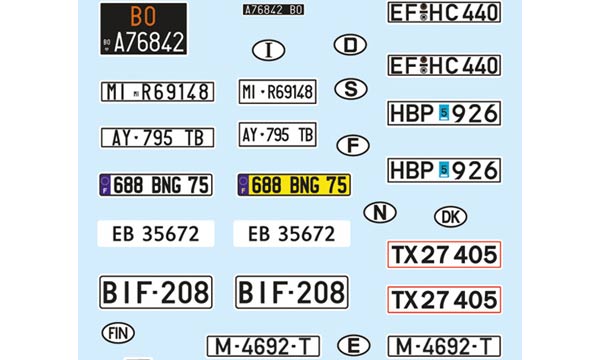Select the oval E country sticker
600x360 pixels.
click(x=354, y=345)
